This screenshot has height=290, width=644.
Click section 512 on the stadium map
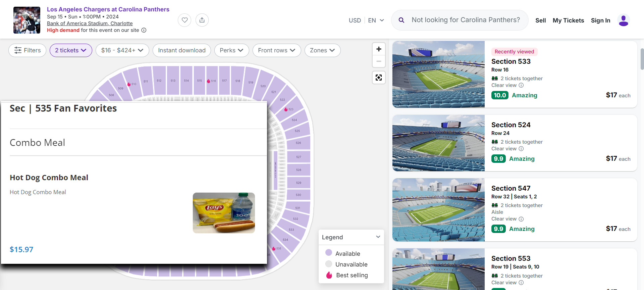(159, 80)
